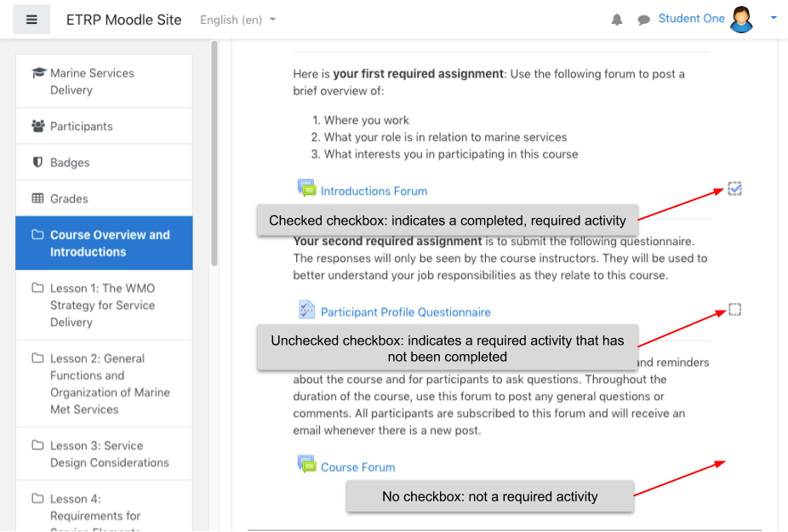Open the Introductions Forum link
788x532 pixels.
[374, 191]
